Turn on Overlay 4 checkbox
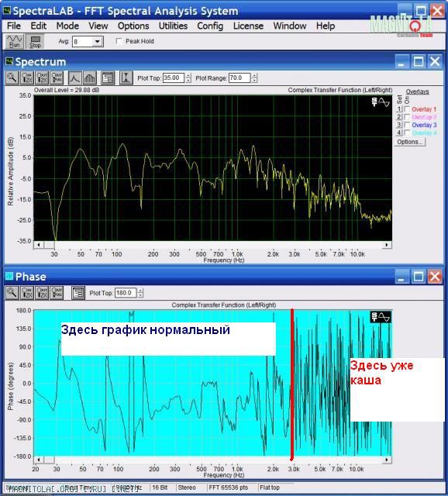This screenshot has width=448, height=496. (407, 133)
